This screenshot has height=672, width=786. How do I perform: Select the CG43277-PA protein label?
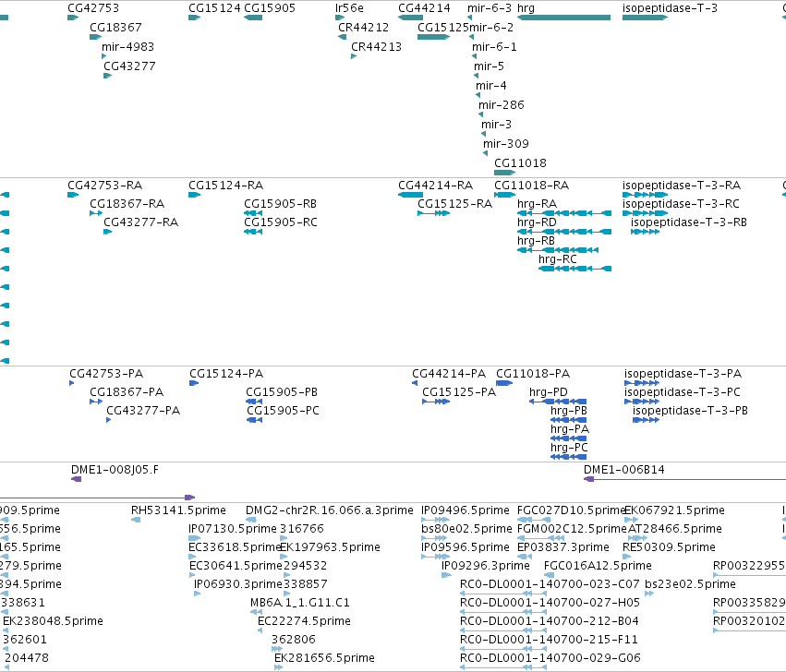pos(143,411)
